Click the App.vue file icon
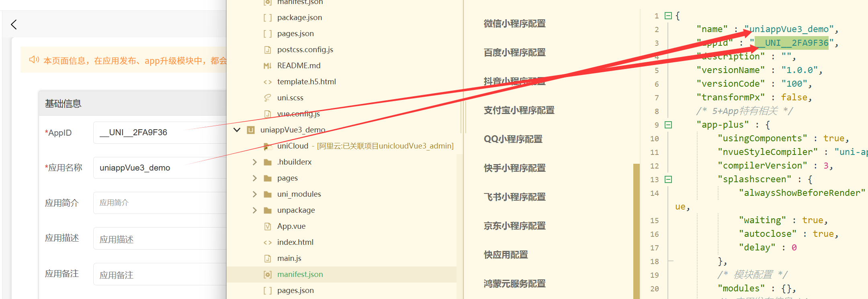This screenshot has width=868, height=299. click(268, 226)
